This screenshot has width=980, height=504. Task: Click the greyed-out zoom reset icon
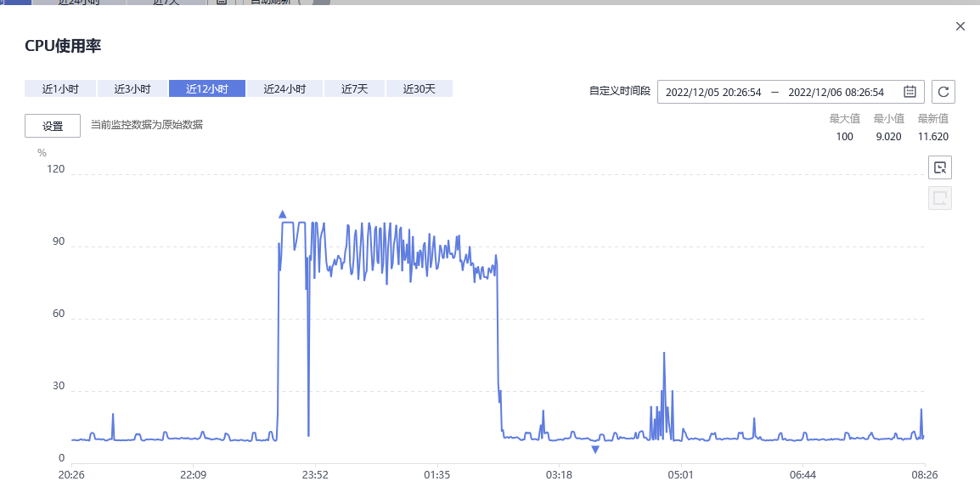pos(940,198)
